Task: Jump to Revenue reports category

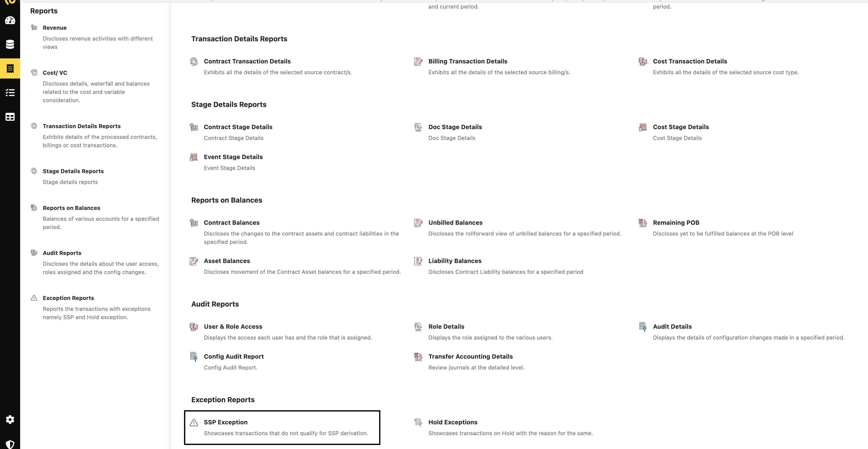Action: (x=55, y=28)
